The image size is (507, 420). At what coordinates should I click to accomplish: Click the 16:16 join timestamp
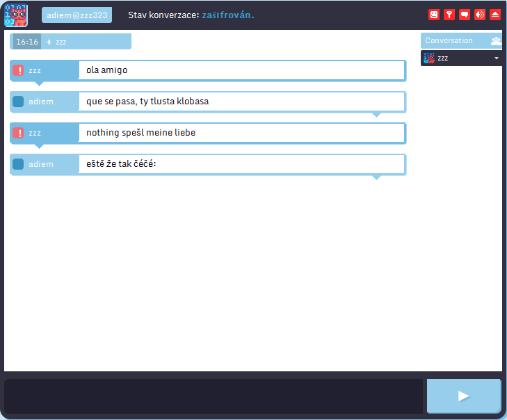(27, 42)
